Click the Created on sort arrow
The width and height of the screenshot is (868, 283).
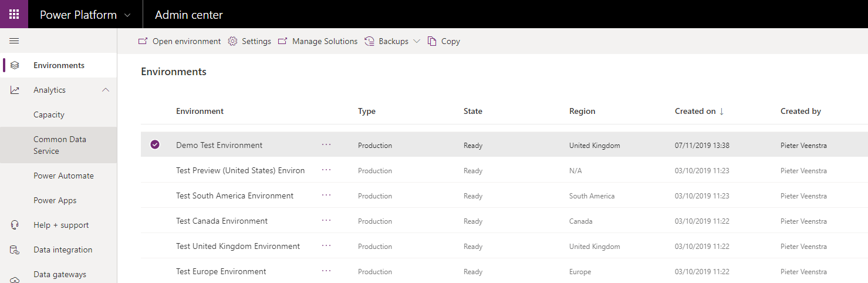point(721,111)
